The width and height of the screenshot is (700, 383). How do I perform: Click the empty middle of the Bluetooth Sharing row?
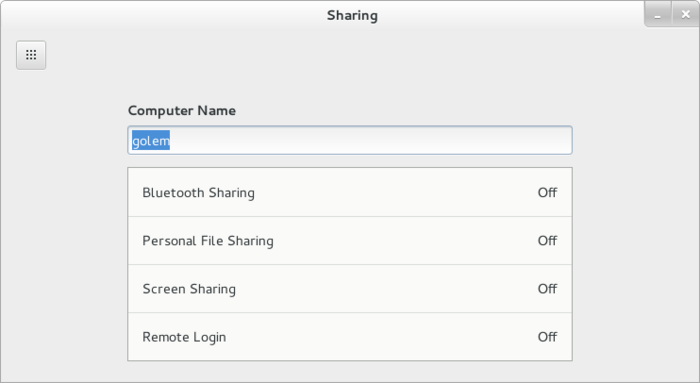393,192
